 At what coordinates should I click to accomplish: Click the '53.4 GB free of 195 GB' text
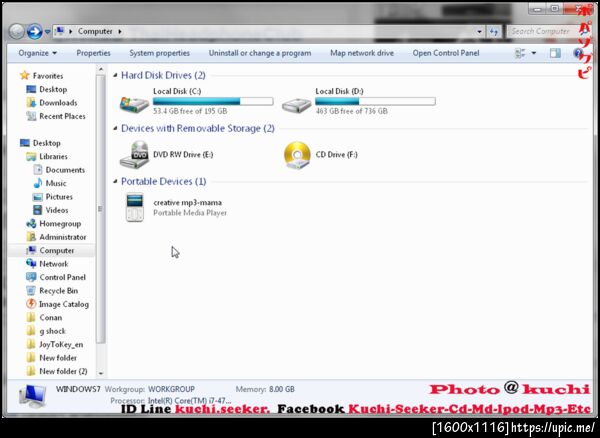190,111
